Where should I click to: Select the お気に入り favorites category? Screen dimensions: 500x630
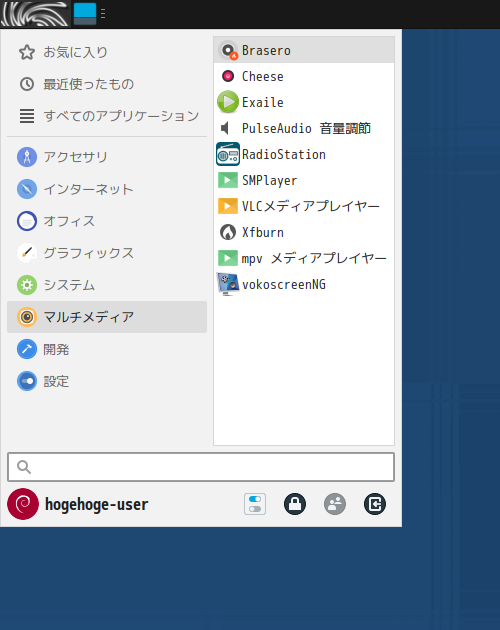(x=107, y=52)
